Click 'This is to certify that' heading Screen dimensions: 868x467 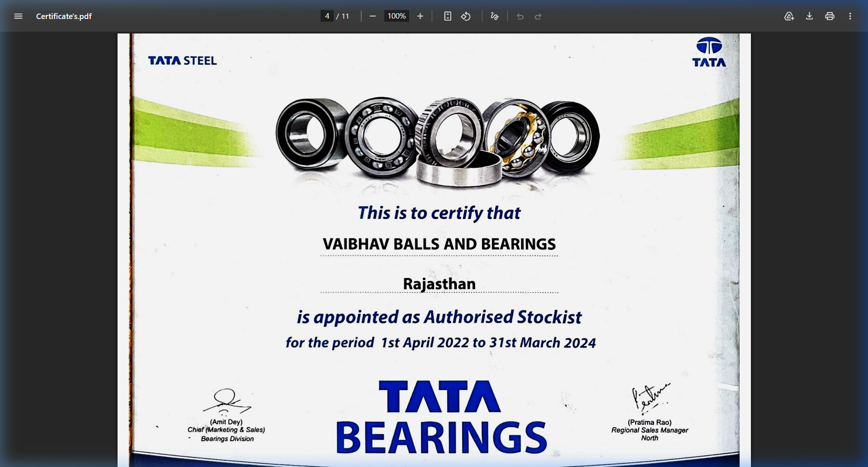point(439,213)
